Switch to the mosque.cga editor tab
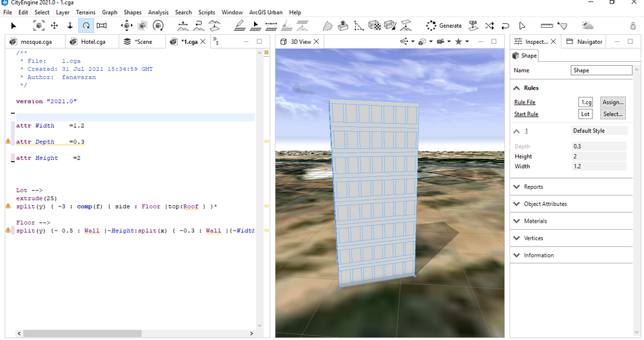Image resolution: width=644 pixels, height=340 pixels. (x=36, y=42)
